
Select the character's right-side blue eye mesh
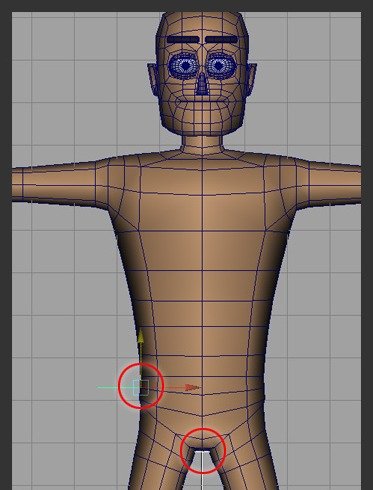tap(221, 65)
